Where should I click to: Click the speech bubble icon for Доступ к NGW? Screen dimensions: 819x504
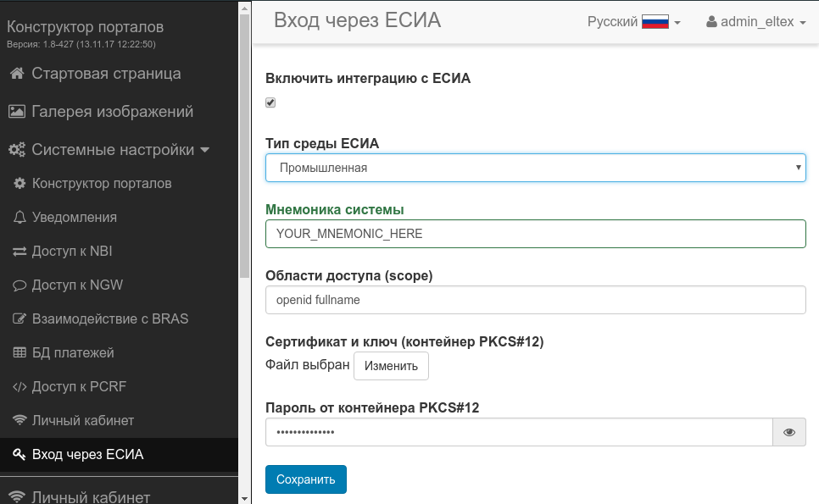19,285
